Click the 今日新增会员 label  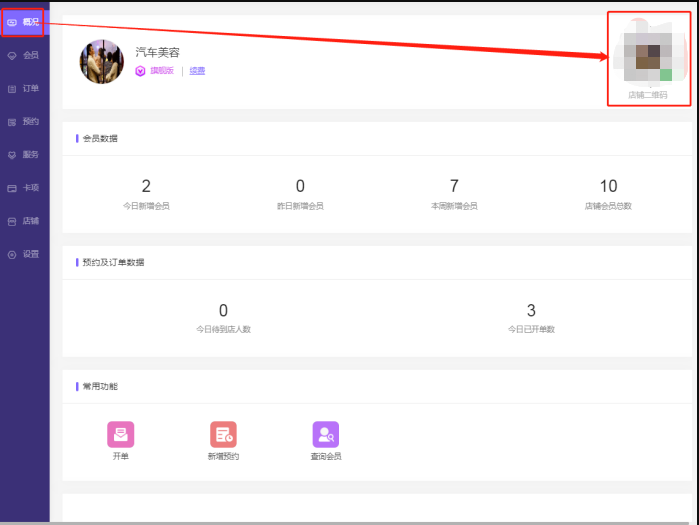click(x=146, y=206)
